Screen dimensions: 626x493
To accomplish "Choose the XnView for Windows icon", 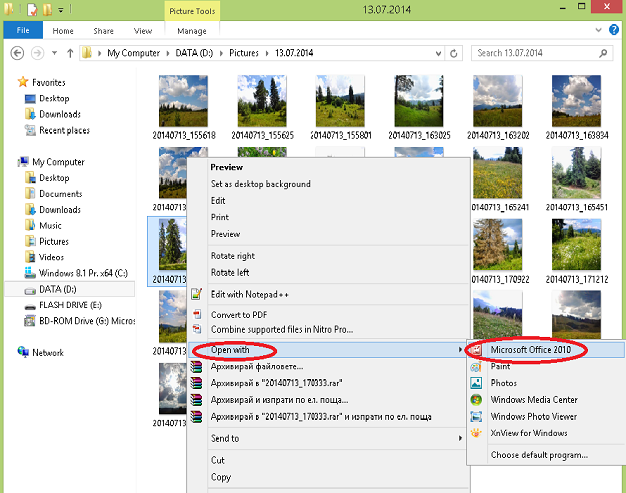I will point(476,433).
